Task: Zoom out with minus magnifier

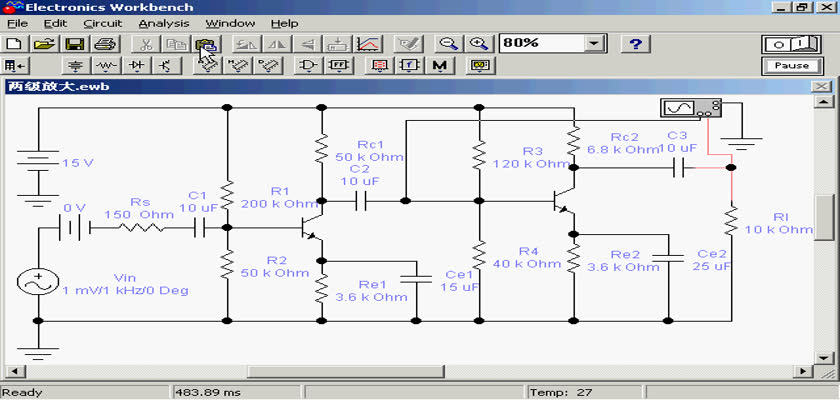Action: [449, 43]
